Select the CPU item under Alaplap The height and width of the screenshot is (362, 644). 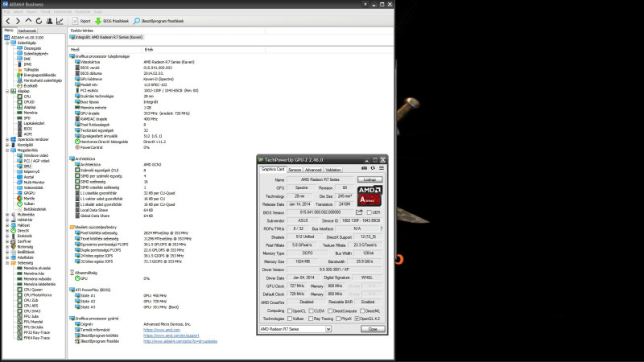[27, 97]
